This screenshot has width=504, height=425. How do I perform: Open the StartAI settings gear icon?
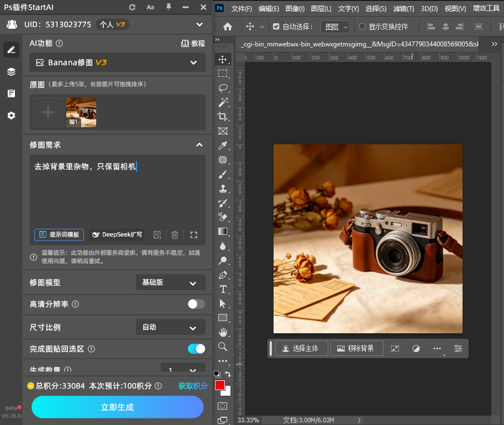point(11,116)
